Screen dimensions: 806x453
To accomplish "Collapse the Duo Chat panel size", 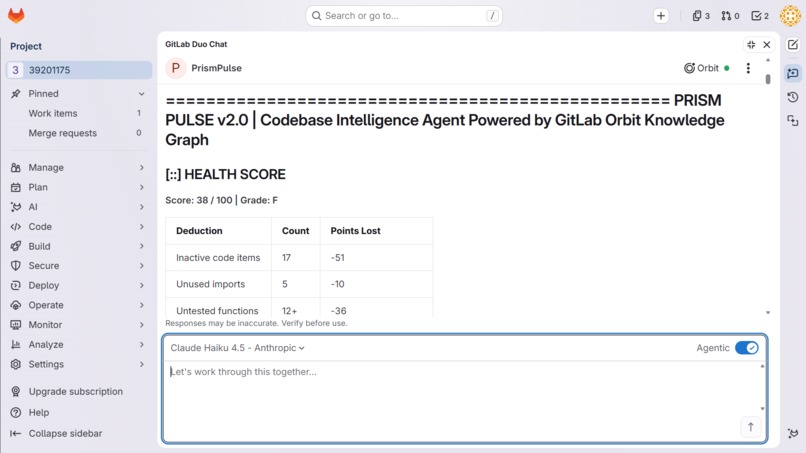I will point(751,45).
